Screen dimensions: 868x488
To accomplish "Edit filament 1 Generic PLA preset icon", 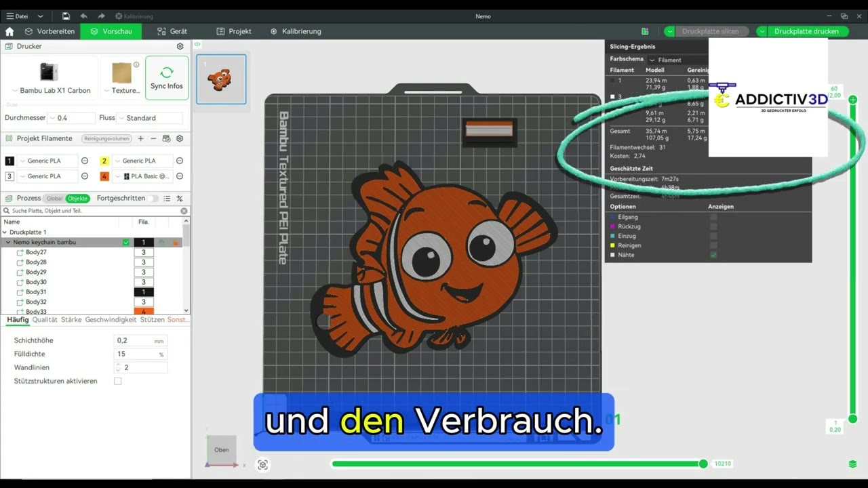I will (x=85, y=161).
